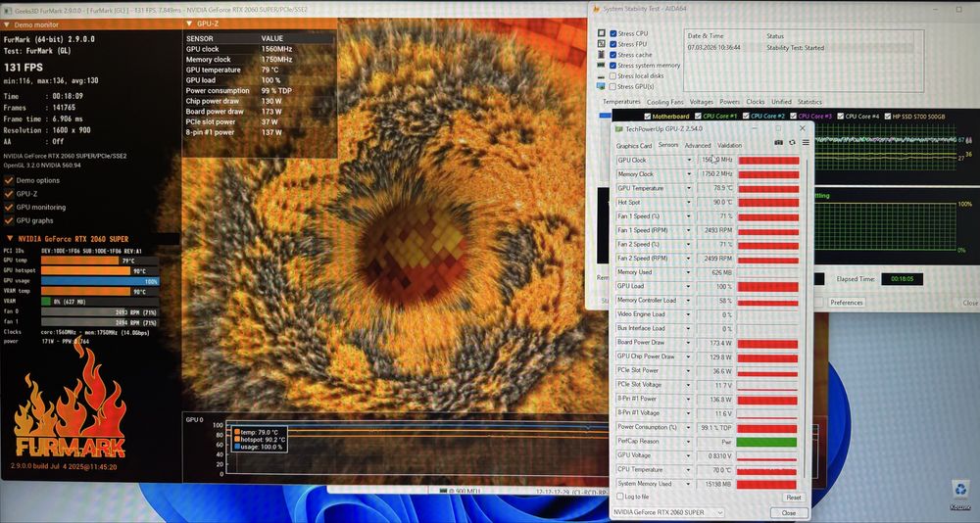
Task: Click the monitor icon beside Stress GPU(s)
Action: (x=602, y=86)
